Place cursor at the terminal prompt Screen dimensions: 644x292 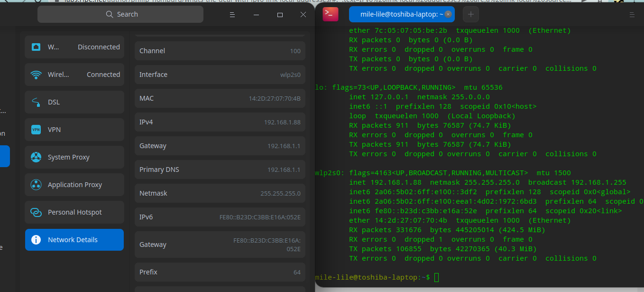[x=435, y=277]
